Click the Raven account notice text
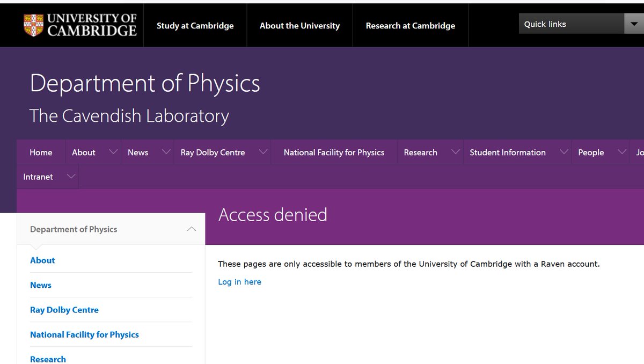 [408, 264]
